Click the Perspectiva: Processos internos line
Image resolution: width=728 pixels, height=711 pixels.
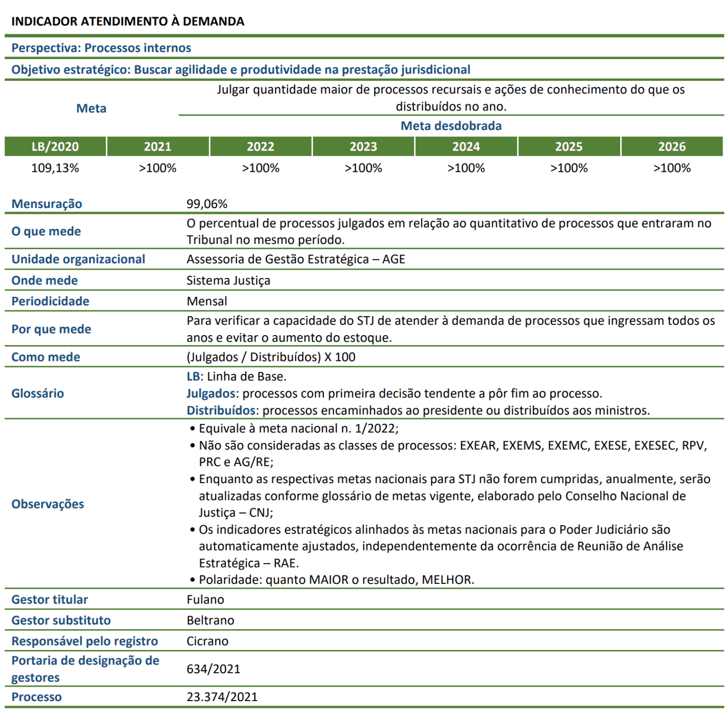pyautogui.click(x=101, y=48)
